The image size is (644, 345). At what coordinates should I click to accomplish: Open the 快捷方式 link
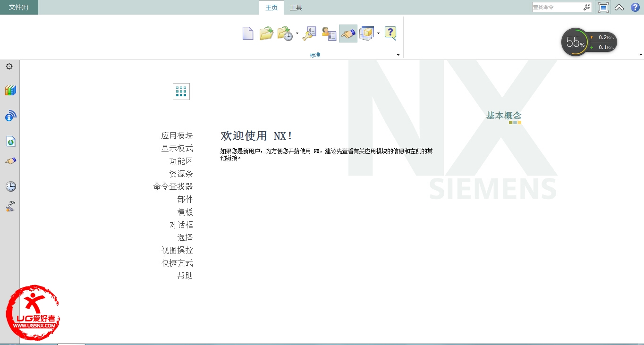[x=177, y=263]
